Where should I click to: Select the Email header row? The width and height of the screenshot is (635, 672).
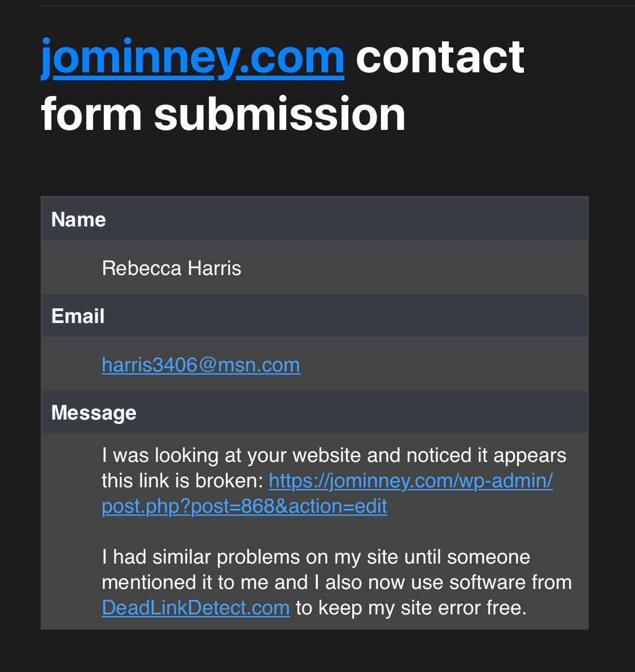(x=314, y=316)
